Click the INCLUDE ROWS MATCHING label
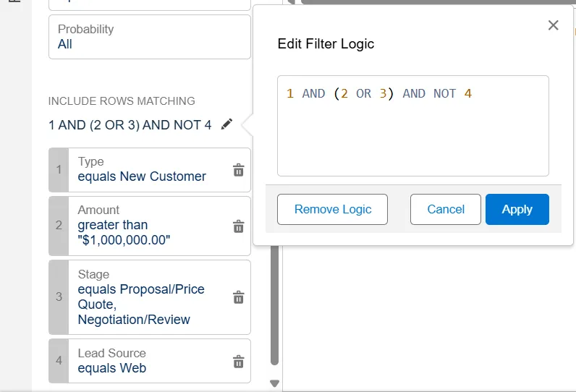Image resolution: width=576 pixels, height=392 pixels. click(122, 101)
